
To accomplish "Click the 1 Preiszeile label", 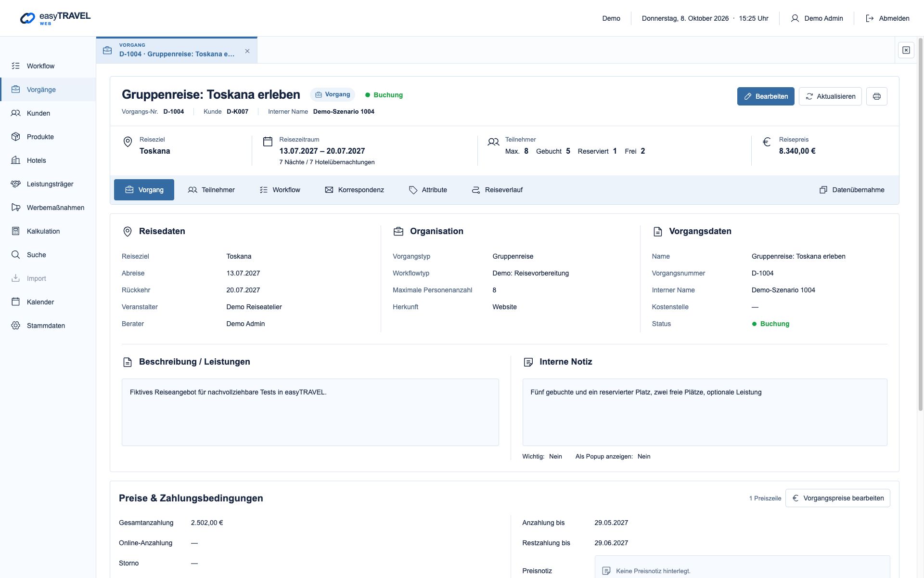I will 765,499.
